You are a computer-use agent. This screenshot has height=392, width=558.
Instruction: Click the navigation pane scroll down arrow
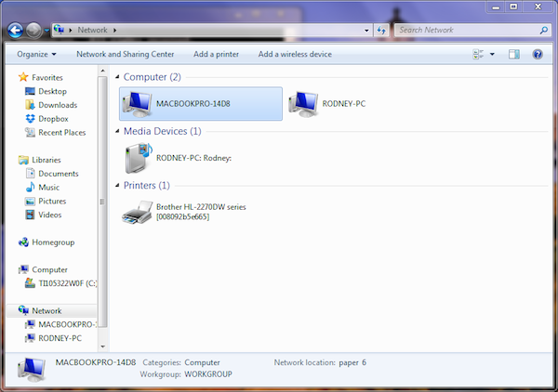(103, 346)
